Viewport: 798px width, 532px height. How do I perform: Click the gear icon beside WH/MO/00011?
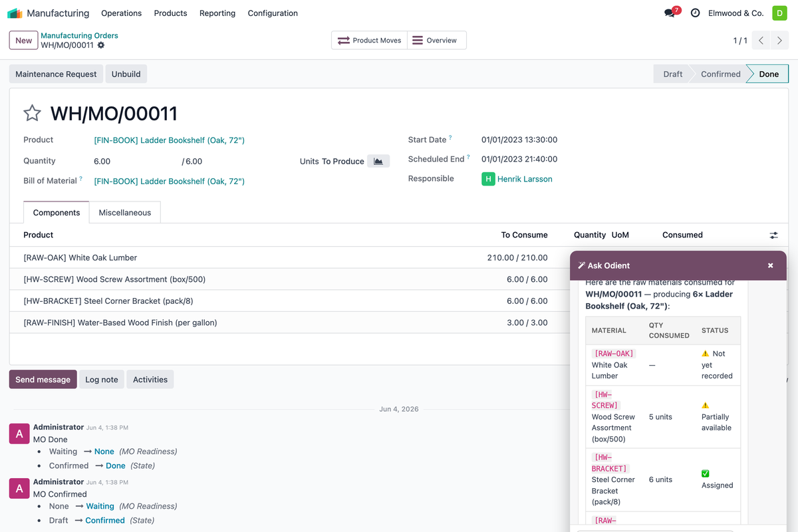point(101,45)
